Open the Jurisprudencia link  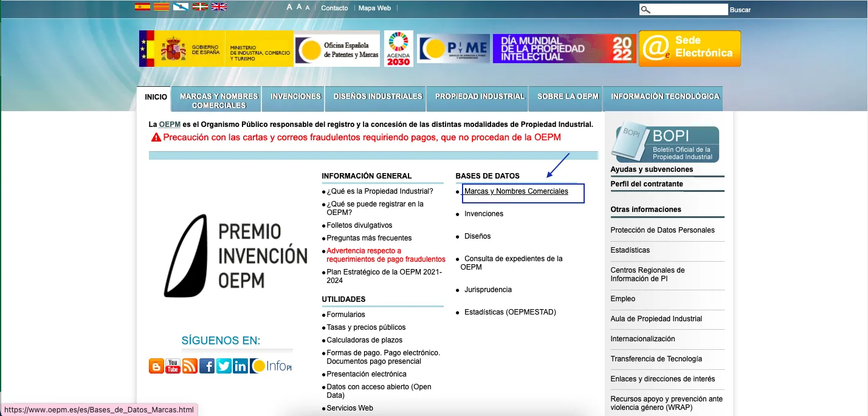pyautogui.click(x=488, y=290)
